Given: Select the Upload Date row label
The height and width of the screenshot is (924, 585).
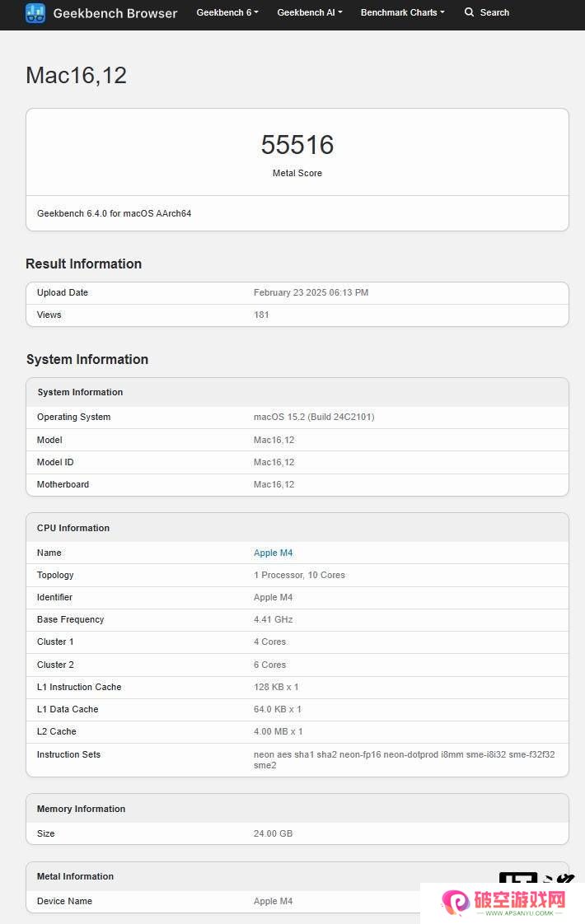Looking at the screenshot, I should click(62, 292).
